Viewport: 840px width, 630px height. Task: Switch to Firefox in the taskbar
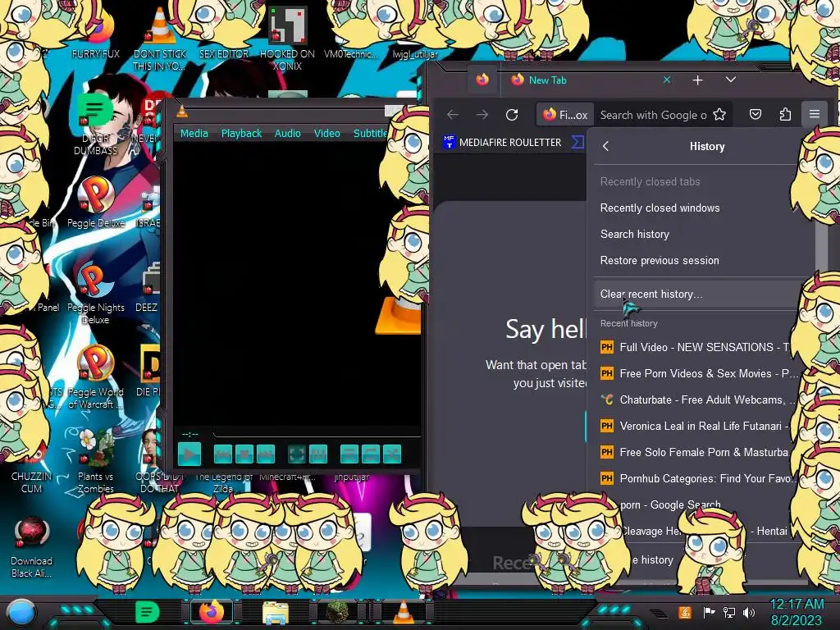tap(212, 612)
